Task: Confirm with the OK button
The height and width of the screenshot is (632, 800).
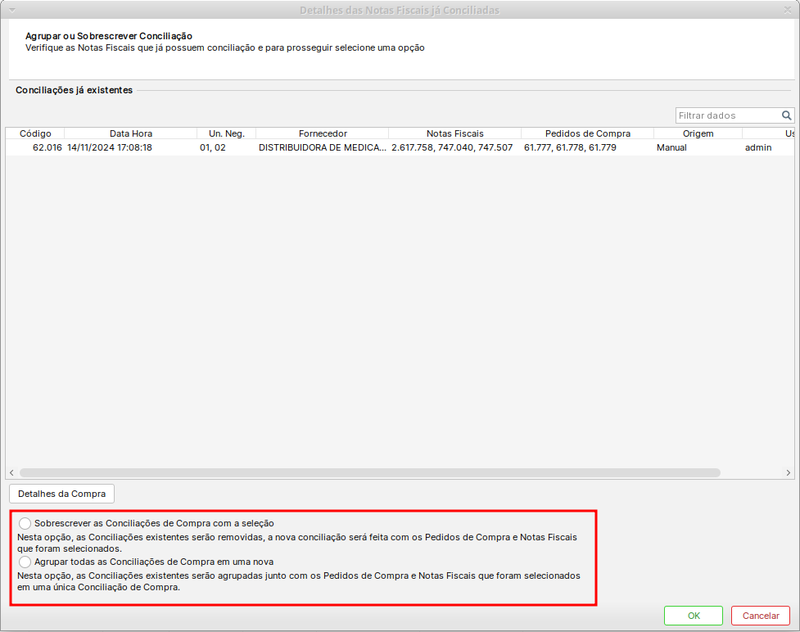Action: [x=693, y=616]
